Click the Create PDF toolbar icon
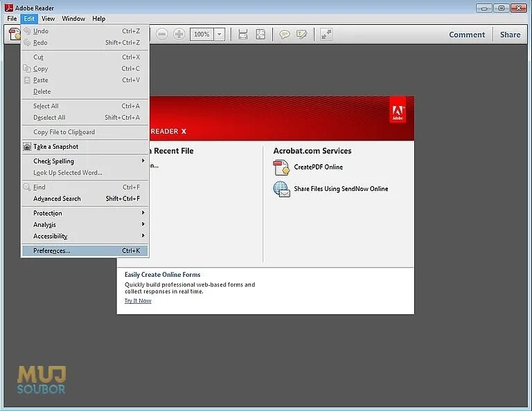532x411 pixels. pyautogui.click(x=15, y=34)
